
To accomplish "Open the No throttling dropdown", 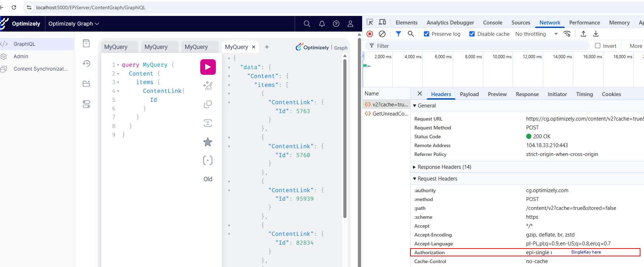I will 536,34.
